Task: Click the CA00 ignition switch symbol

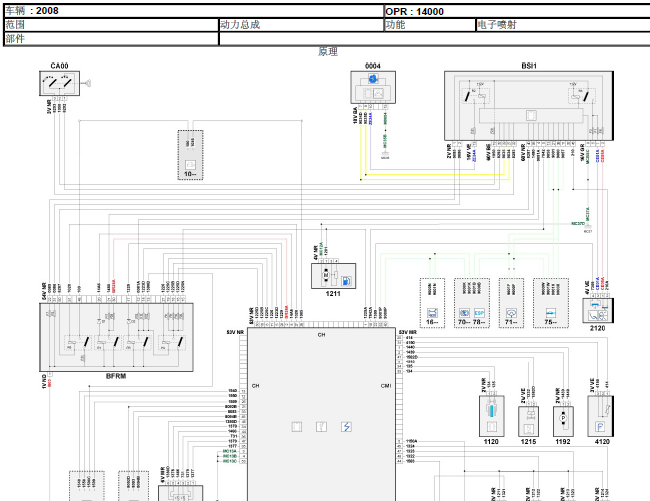Action: tap(59, 83)
